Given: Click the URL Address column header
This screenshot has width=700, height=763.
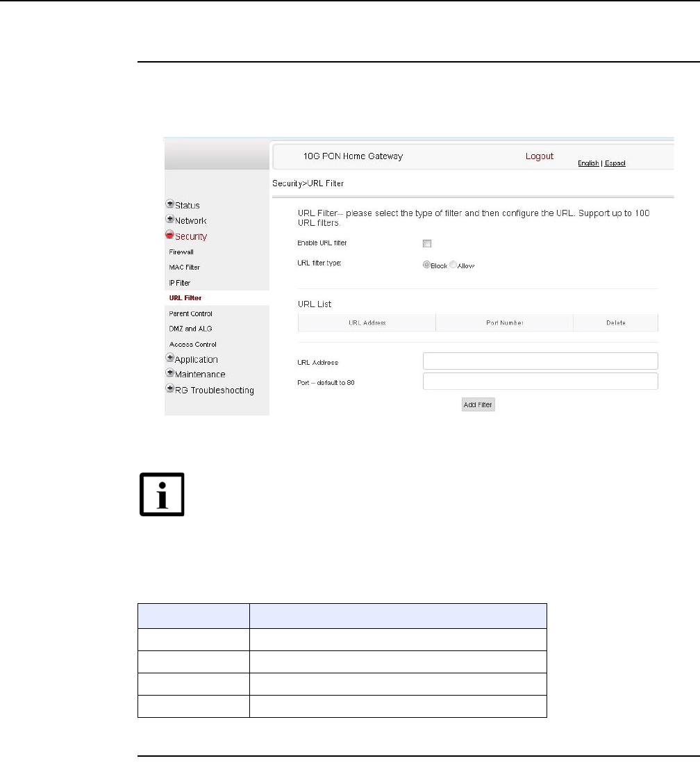Looking at the screenshot, I should pos(367,322).
